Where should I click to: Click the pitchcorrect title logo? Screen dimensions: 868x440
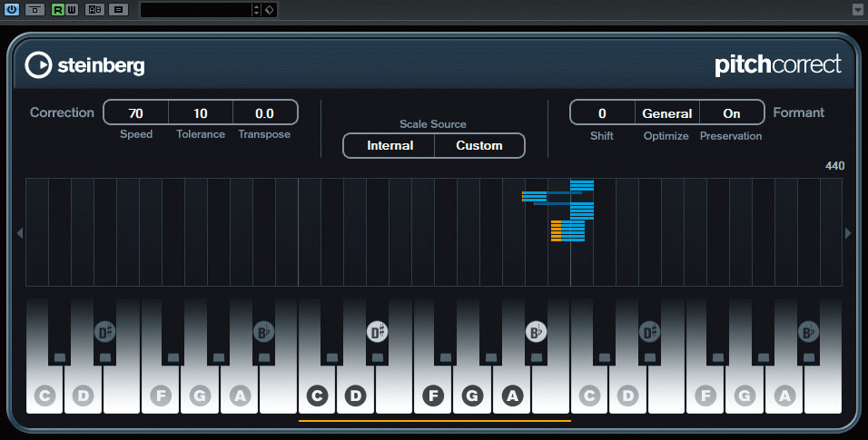[778, 65]
